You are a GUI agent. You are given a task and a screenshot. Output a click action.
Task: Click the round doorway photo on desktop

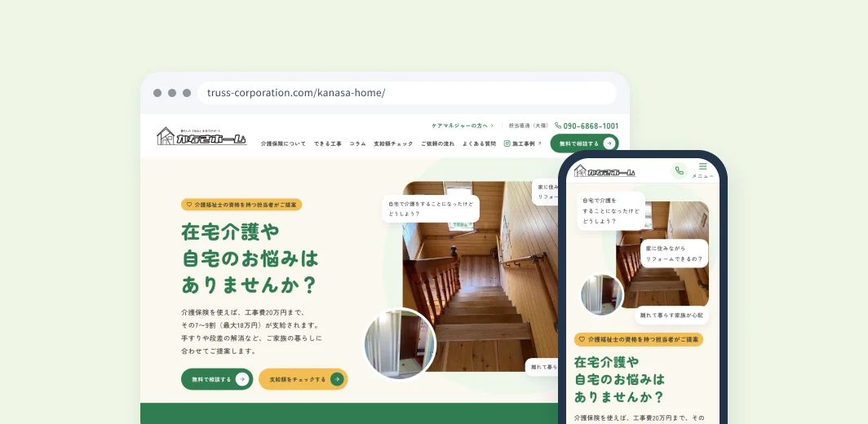coord(401,344)
